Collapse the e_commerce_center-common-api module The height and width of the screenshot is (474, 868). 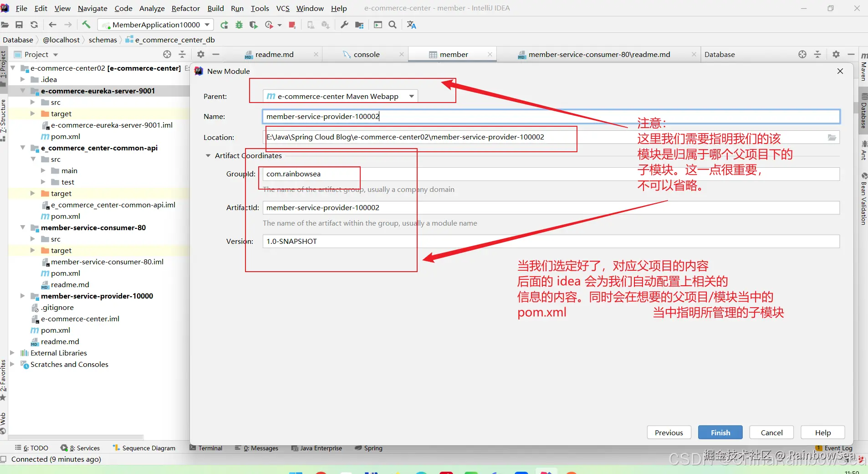pos(22,148)
